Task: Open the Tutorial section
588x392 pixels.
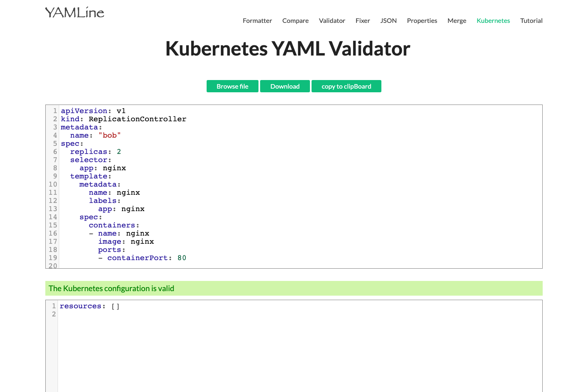Action: click(531, 20)
